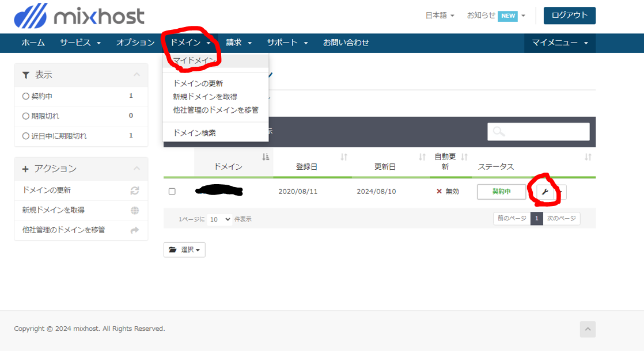Click the refresh icon beside ドメインの更新
Image resolution: width=644 pixels, height=351 pixels.
point(135,190)
